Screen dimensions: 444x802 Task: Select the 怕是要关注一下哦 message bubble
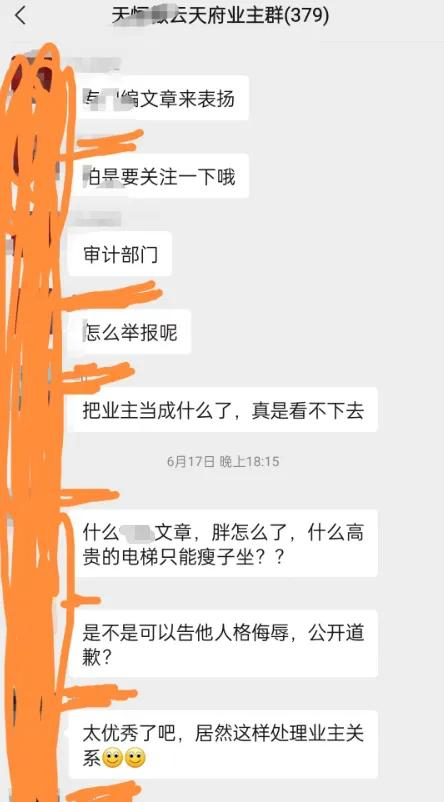pos(160,176)
